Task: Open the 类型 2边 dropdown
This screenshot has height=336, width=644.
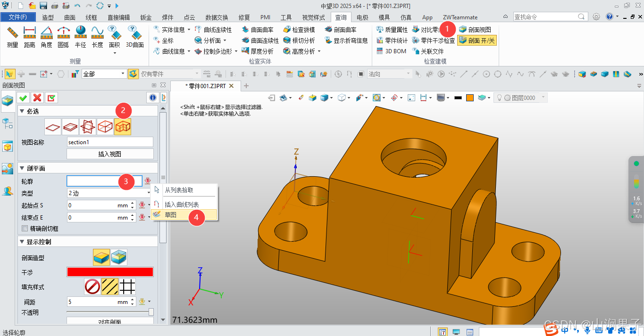Action: 109,193
